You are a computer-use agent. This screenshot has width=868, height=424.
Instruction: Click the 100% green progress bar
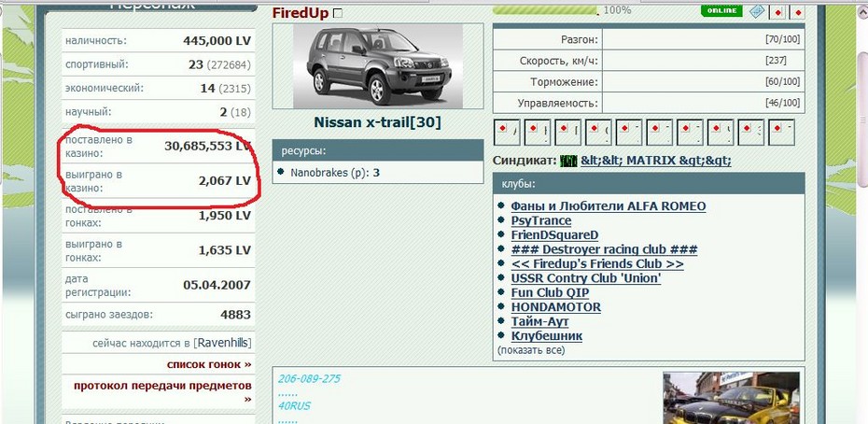pyautogui.click(x=545, y=10)
